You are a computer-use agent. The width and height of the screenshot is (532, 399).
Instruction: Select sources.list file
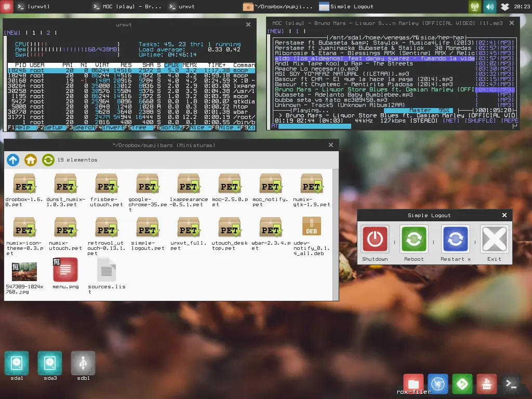pyautogui.click(x=107, y=275)
